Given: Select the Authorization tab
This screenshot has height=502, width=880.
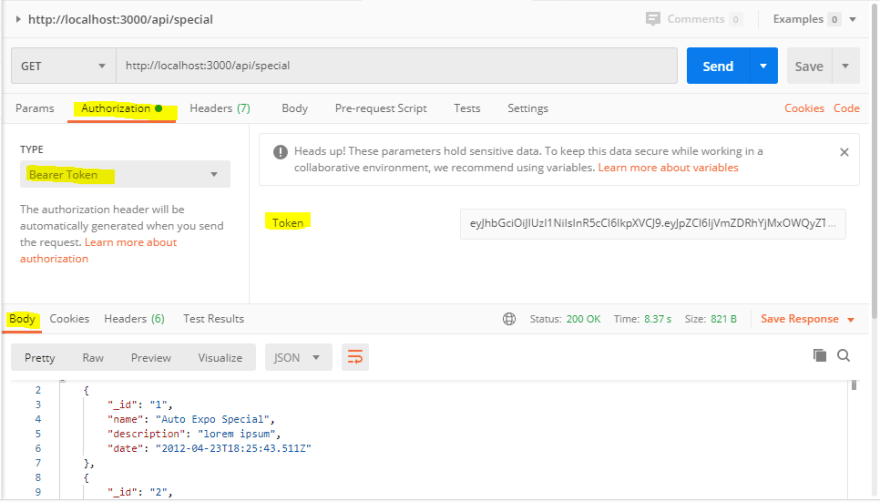Looking at the screenshot, I should [x=122, y=108].
